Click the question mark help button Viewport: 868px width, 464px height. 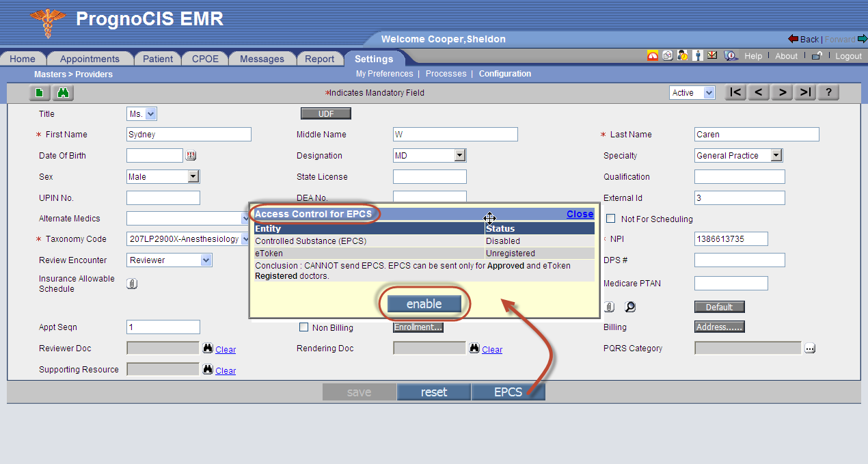point(829,93)
